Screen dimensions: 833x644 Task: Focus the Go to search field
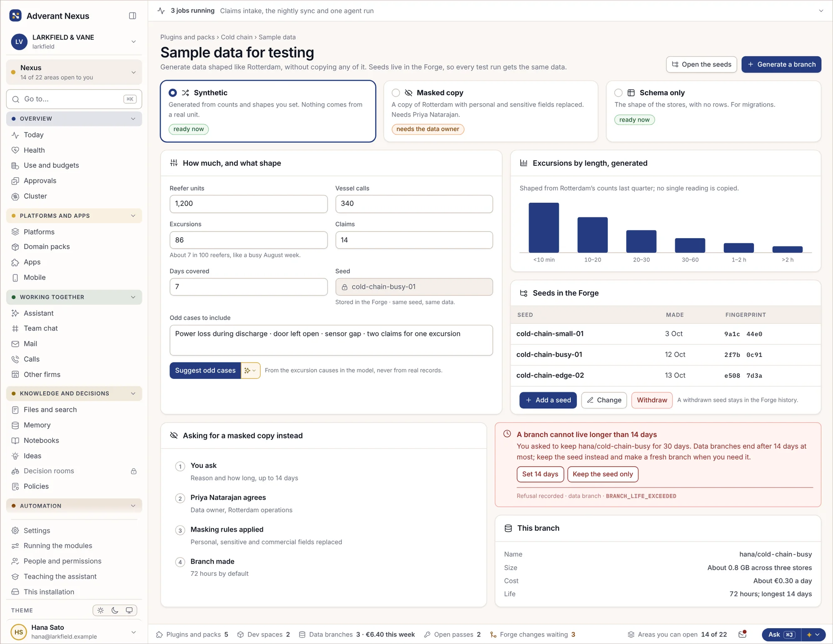click(x=74, y=99)
